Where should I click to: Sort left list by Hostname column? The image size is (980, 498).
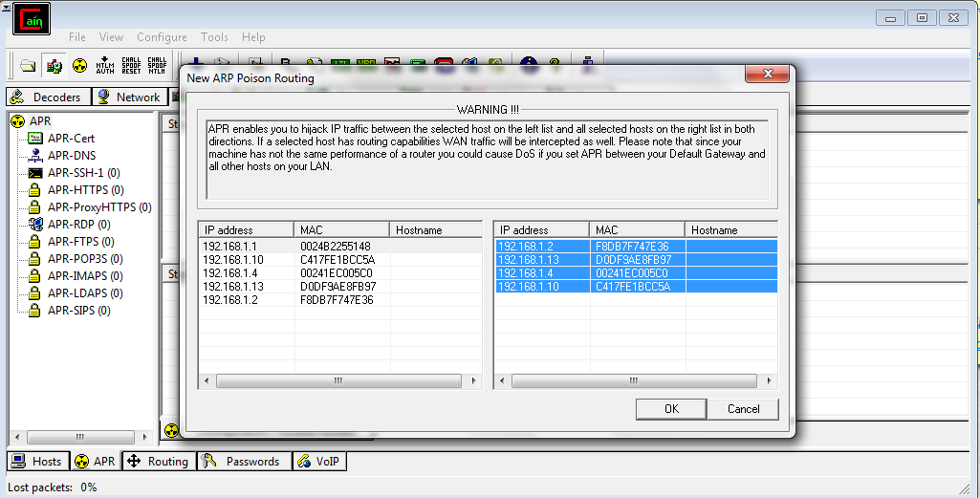[436, 230]
